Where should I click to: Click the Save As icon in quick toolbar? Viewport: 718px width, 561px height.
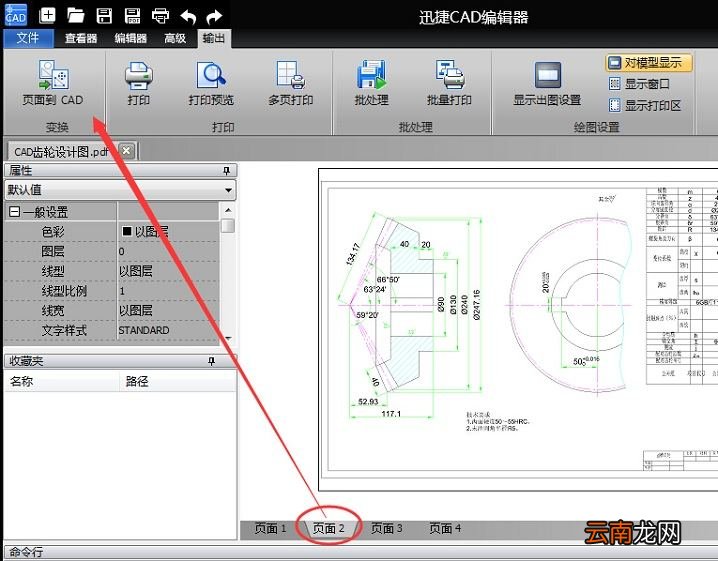click(132, 15)
